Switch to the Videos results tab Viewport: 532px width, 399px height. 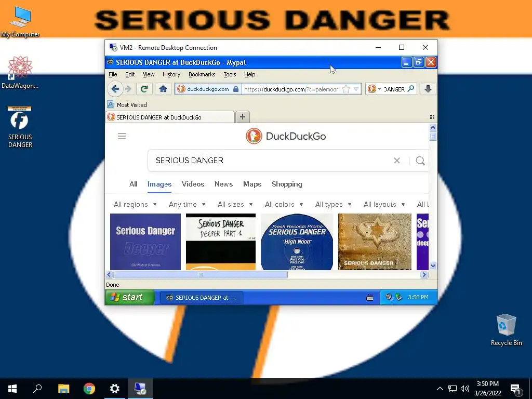pyautogui.click(x=193, y=184)
